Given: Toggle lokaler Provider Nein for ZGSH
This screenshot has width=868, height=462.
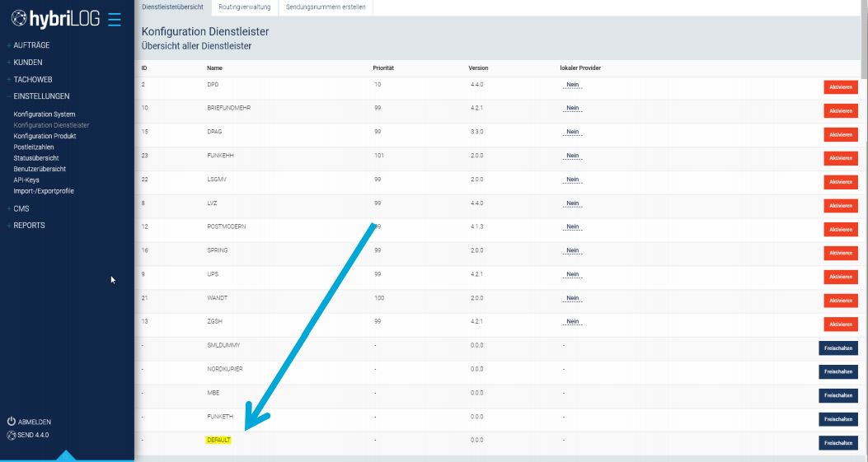Looking at the screenshot, I should [x=572, y=321].
